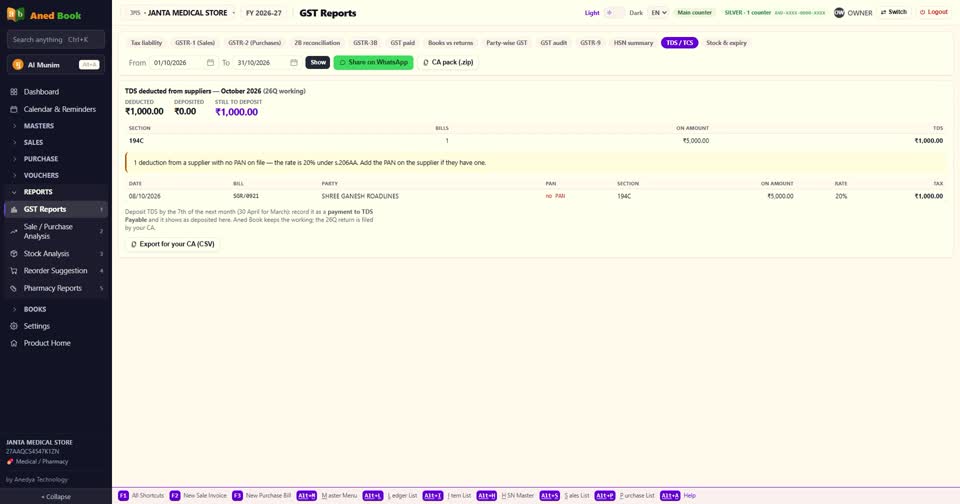Image resolution: width=960 pixels, height=504 pixels.
Task: Collapse the REPORTS sidebar section
Action: pyautogui.click(x=56, y=192)
